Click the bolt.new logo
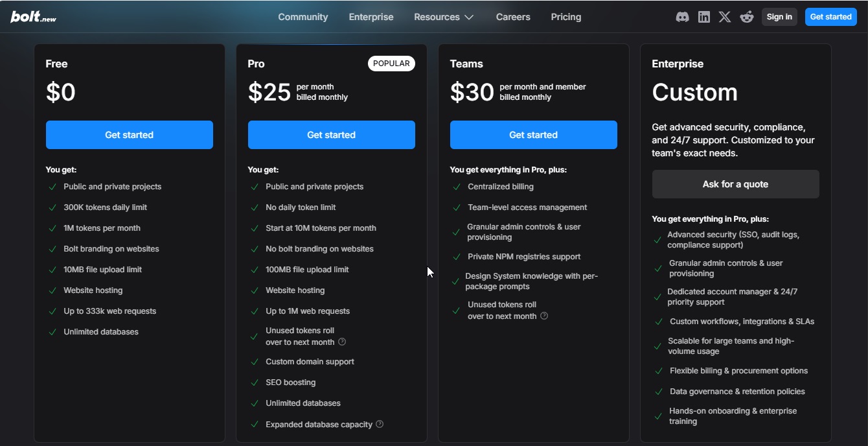The width and height of the screenshot is (868, 446). 31,16
